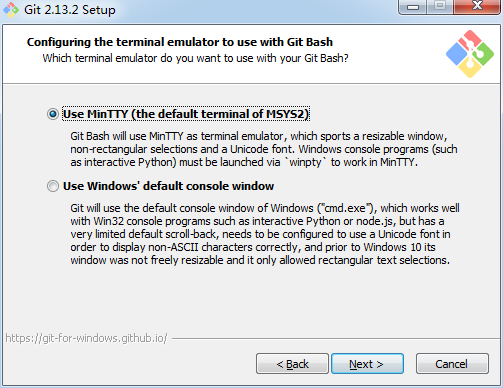Viewport: 503px width, 388px height.
Task: Click the Git icon in the title bar
Action: click(x=11, y=10)
